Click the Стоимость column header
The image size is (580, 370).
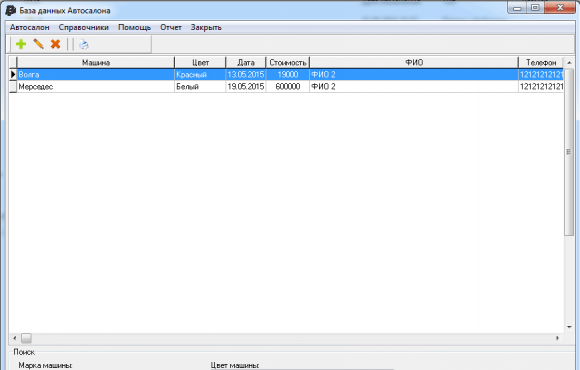tap(288, 63)
